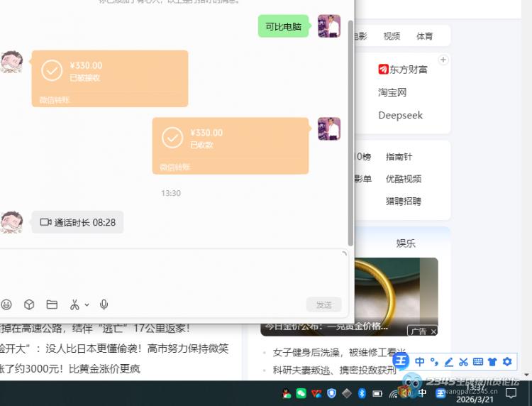Screen dimensions: 532x406
Task: Click the plus button beside 东方财富
Action: pos(443,60)
